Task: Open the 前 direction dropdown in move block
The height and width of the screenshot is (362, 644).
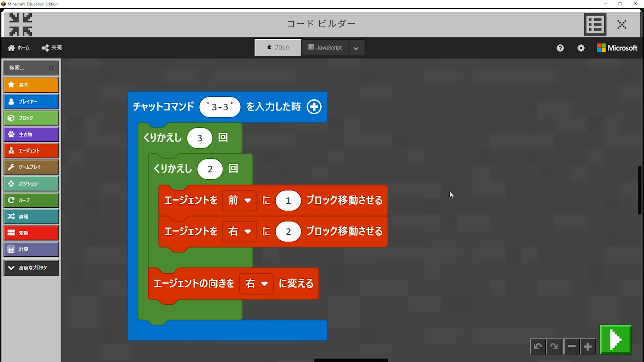Action: (239, 200)
